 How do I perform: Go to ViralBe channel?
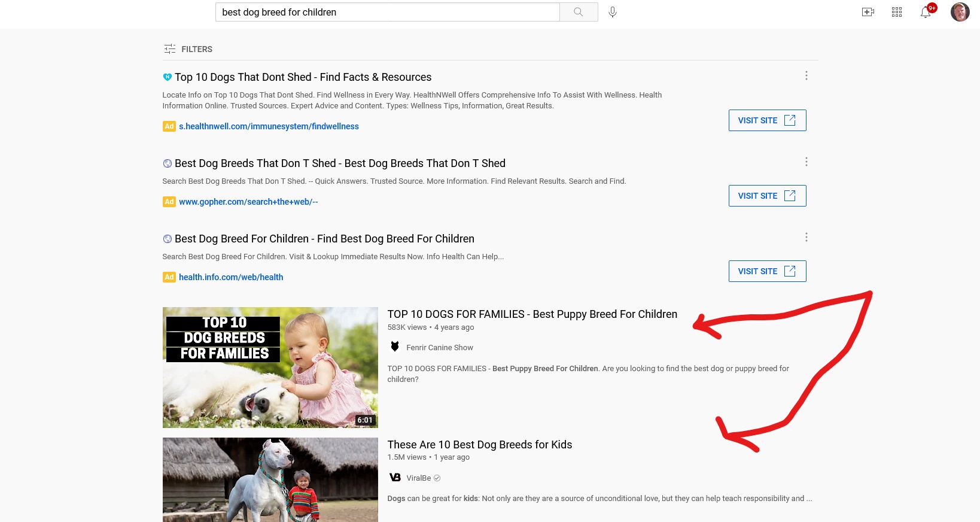point(419,478)
